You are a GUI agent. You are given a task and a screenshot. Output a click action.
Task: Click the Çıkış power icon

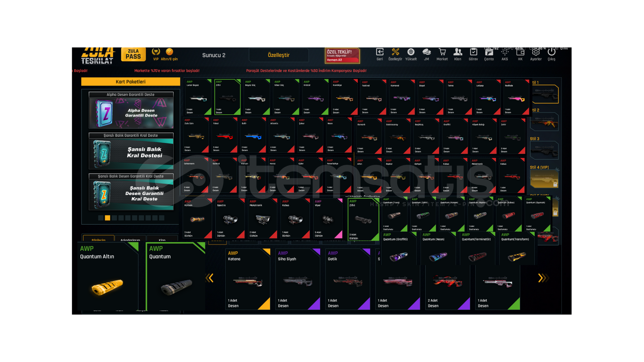point(551,54)
